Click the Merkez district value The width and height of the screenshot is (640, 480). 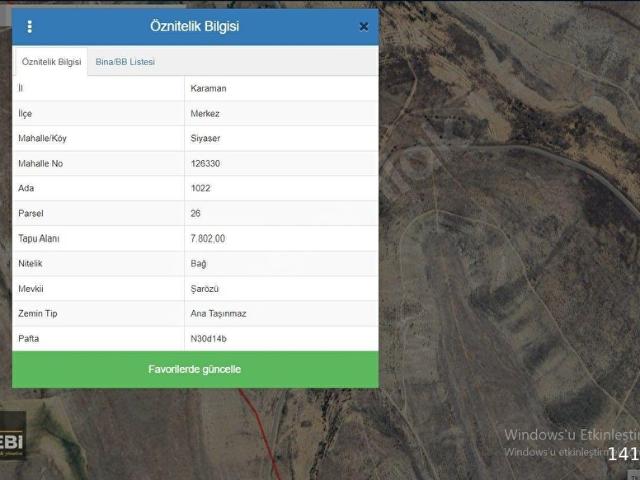point(205,114)
